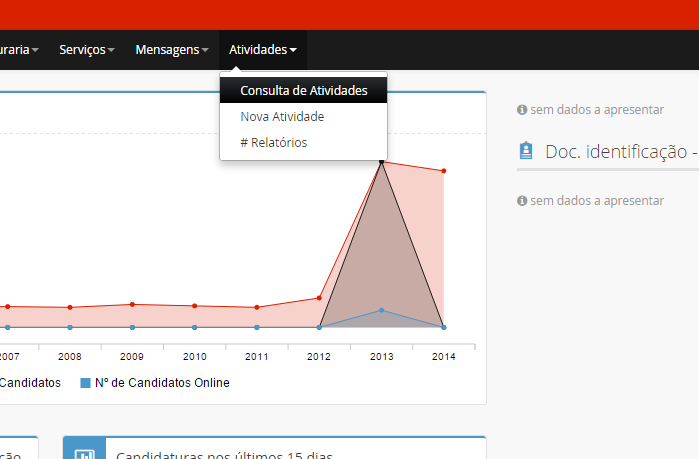Viewport: 699px width, 459px height.
Task: Click info icon below Doc. identificação heading
Action: click(x=522, y=201)
